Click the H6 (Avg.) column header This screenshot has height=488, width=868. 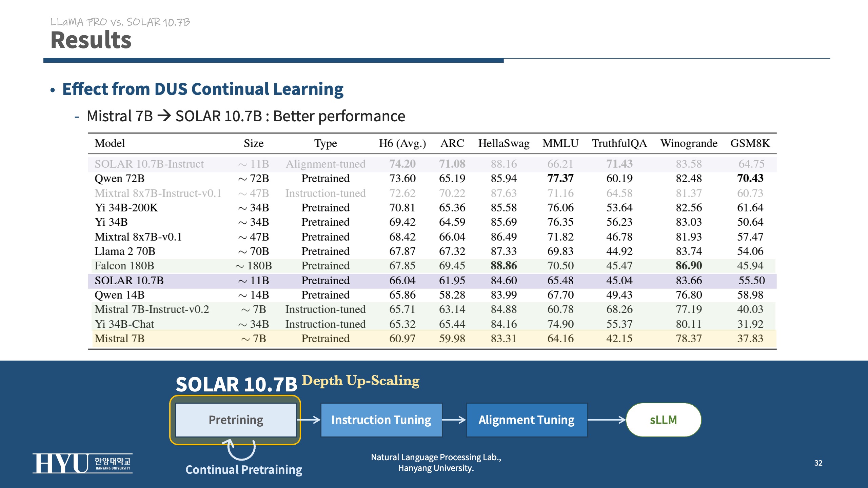402,143
